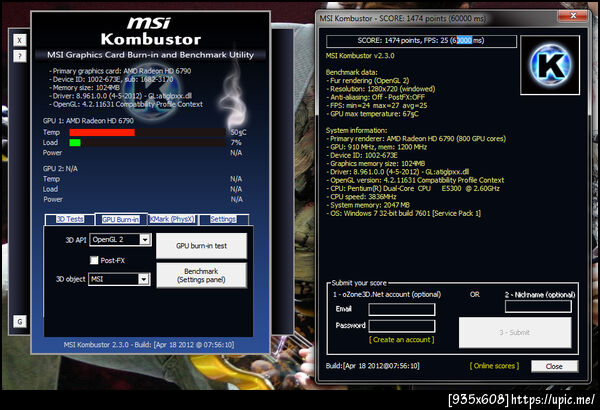Switch to the 3D Tests tab
Image resolution: width=600 pixels, height=410 pixels.
click(70, 219)
